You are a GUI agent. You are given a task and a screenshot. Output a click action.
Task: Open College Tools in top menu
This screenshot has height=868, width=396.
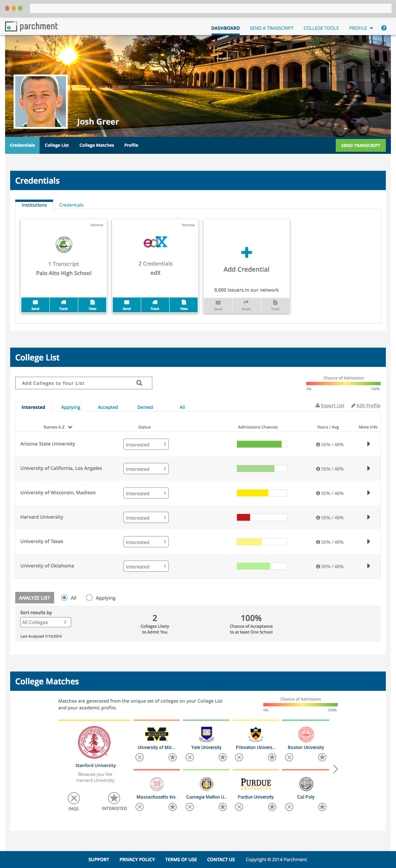coord(321,28)
